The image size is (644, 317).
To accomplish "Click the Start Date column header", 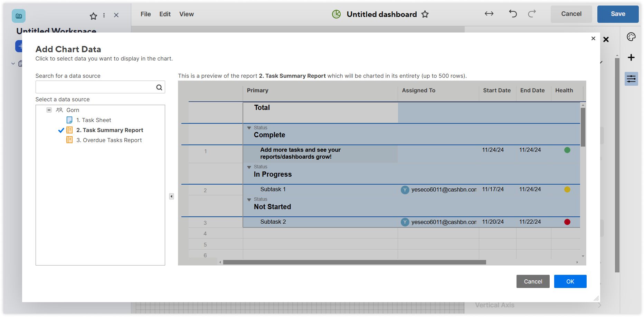I will (498, 91).
